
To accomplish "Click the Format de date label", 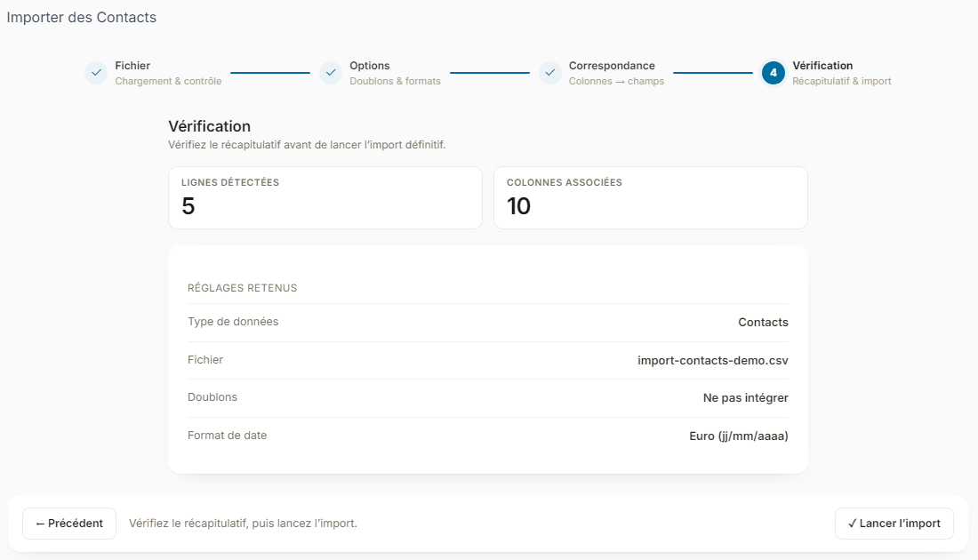I will coord(227,436).
